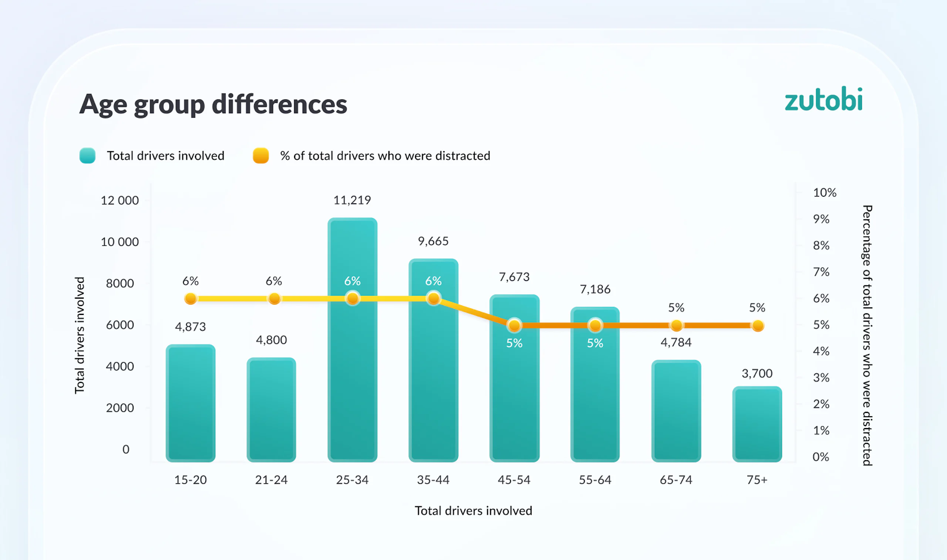Click the 6% marker on the 25-34 bar
This screenshot has height=560, width=947.
click(353, 299)
